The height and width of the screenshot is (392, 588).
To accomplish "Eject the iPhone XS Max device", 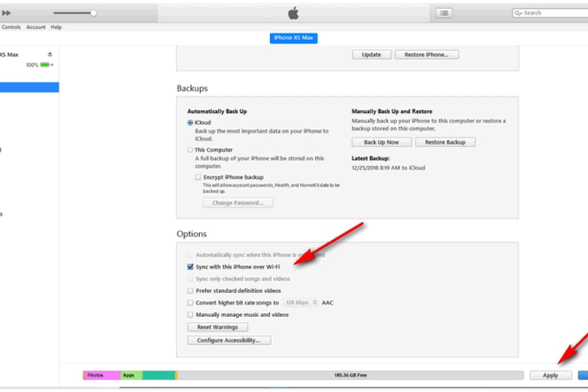I will coord(50,54).
